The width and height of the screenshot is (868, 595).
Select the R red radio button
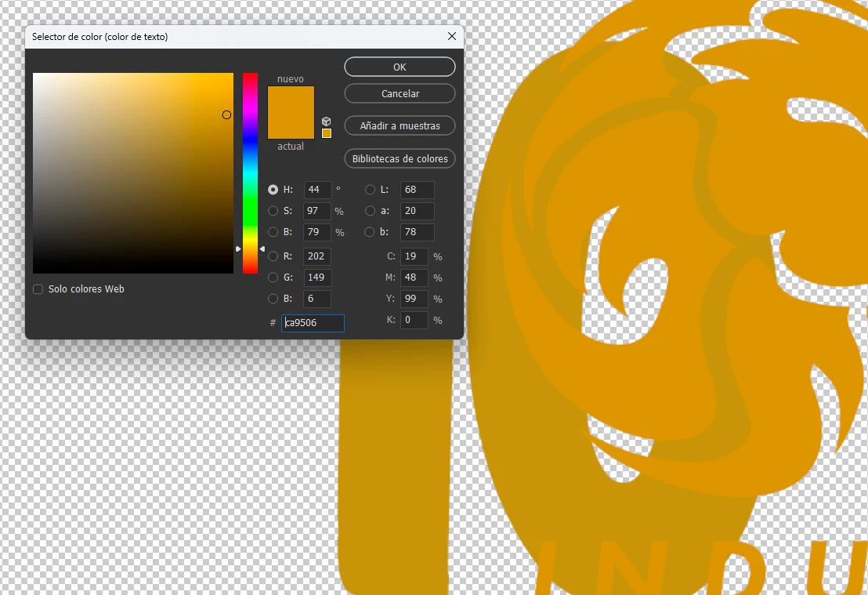273,256
